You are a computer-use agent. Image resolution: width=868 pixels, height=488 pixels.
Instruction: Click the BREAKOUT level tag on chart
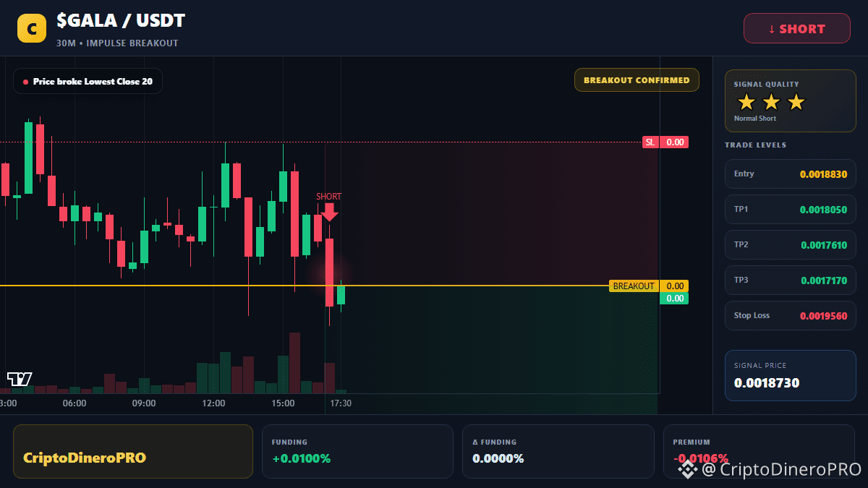click(x=649, y=286)
